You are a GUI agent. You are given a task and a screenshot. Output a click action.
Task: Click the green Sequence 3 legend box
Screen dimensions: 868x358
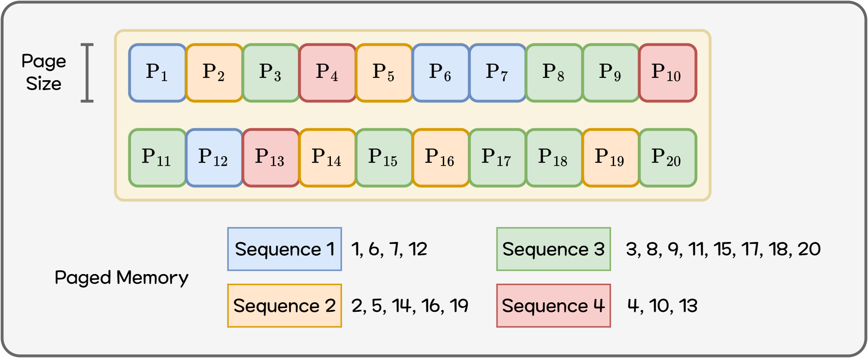click(553, 249)
